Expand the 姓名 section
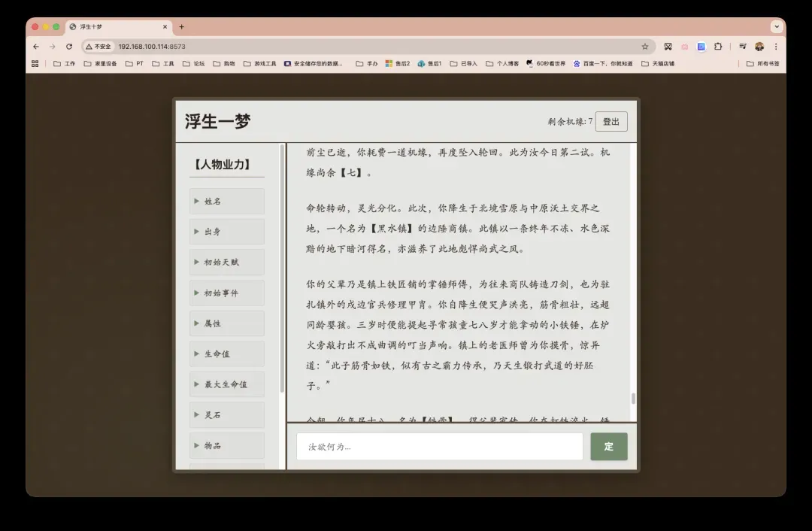812x531 pixels. coord(226,202)
